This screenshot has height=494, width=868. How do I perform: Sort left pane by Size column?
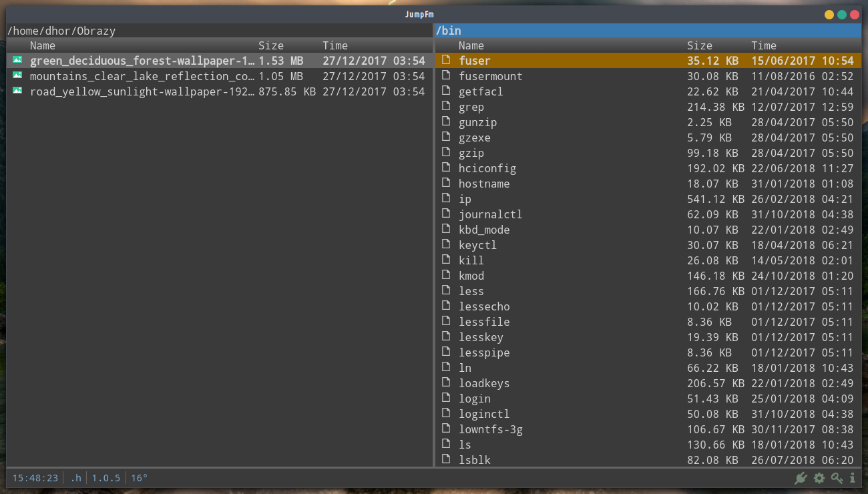(271, 45)
